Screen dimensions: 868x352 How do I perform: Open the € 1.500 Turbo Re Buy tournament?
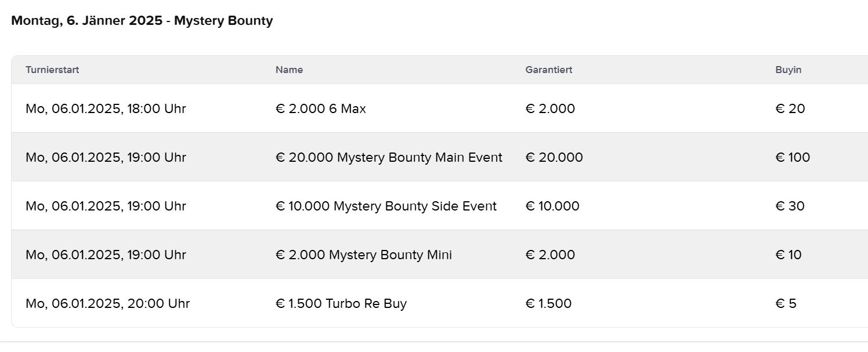pyautogui.click(x=341, y=303)
